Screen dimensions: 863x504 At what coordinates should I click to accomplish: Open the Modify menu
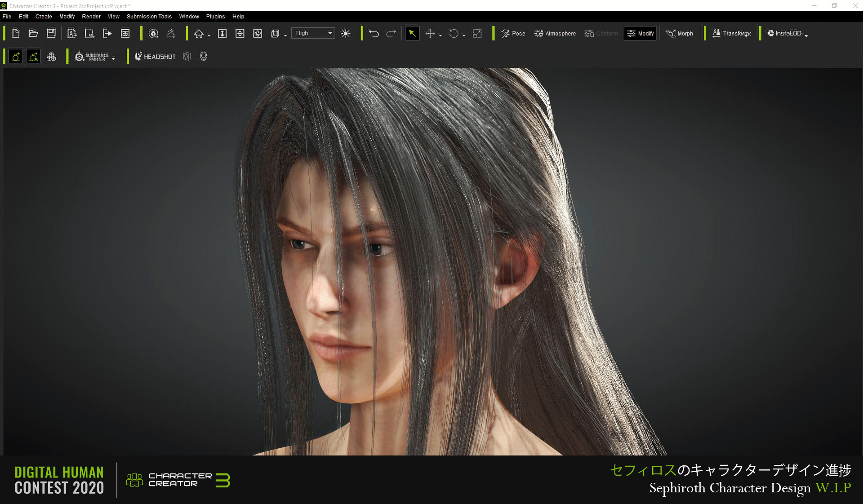point(67,16)
